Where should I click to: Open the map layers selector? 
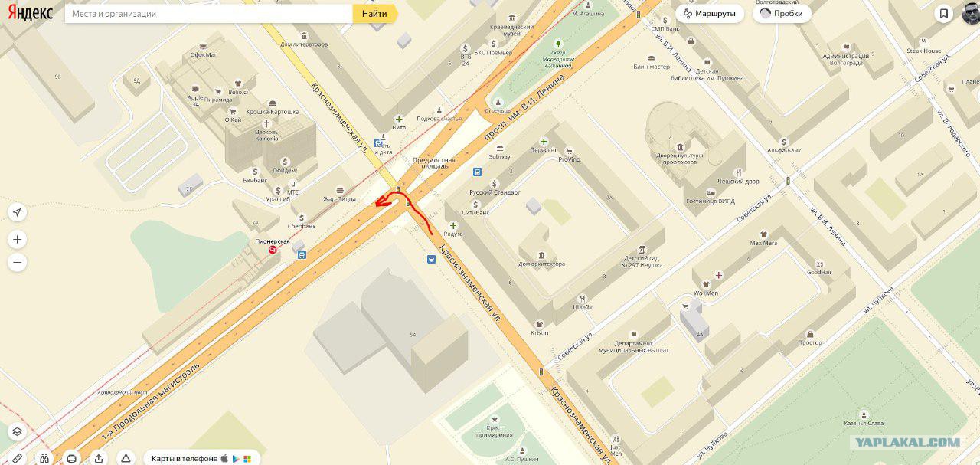17,432
